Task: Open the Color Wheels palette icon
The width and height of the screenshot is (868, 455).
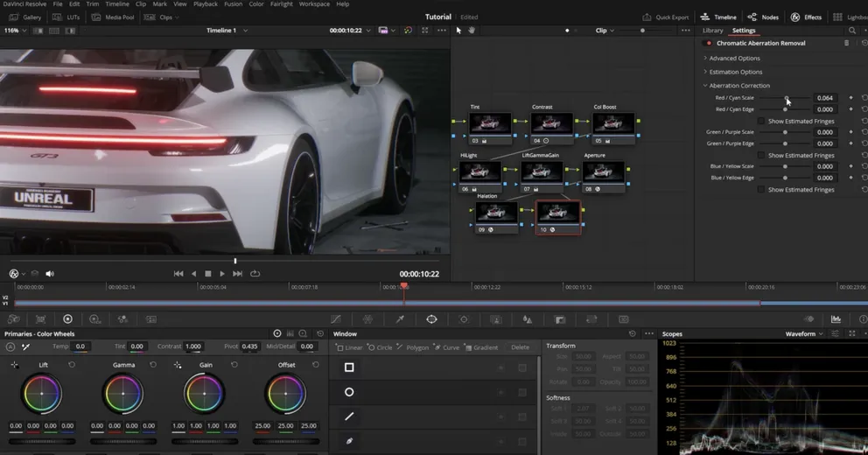Action: (67, 319)
